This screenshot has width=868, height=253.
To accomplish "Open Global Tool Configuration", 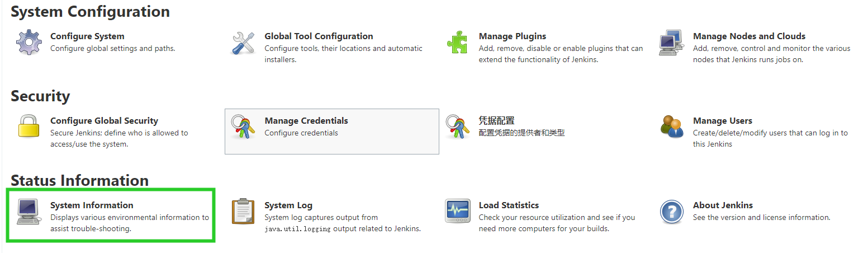I will [319, 36].
